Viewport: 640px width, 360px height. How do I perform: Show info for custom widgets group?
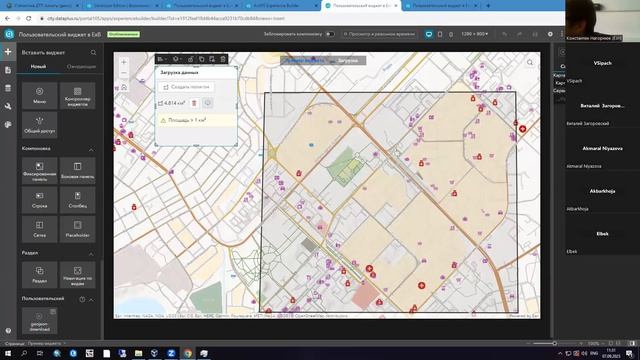click(x=82, y=299)
